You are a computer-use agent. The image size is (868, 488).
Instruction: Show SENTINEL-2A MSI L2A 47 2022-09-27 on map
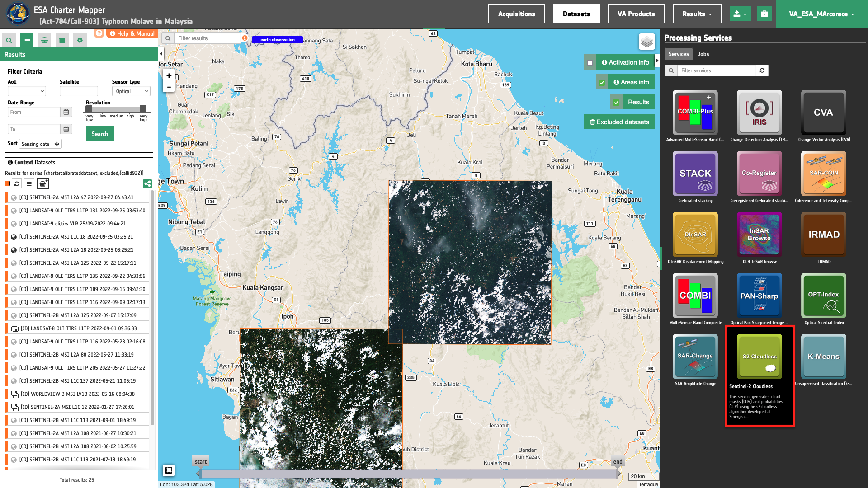pos(14,197)
